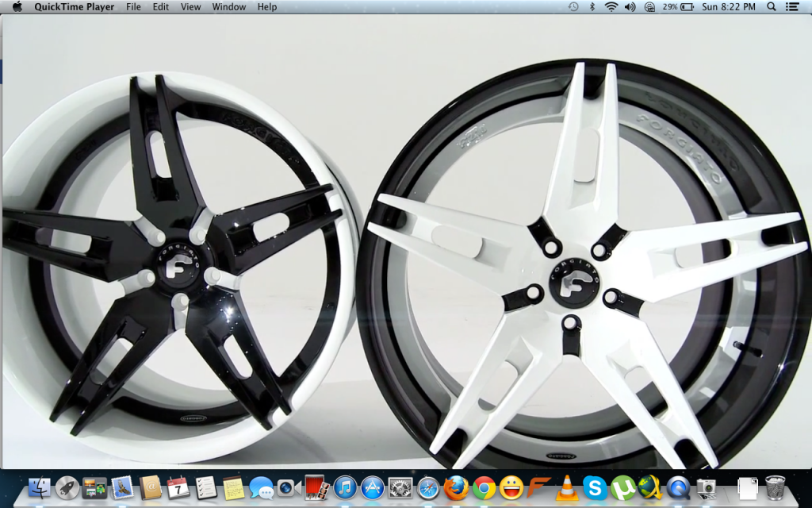
Task: Open Safari compass icon
Action: tap(427, 488)
